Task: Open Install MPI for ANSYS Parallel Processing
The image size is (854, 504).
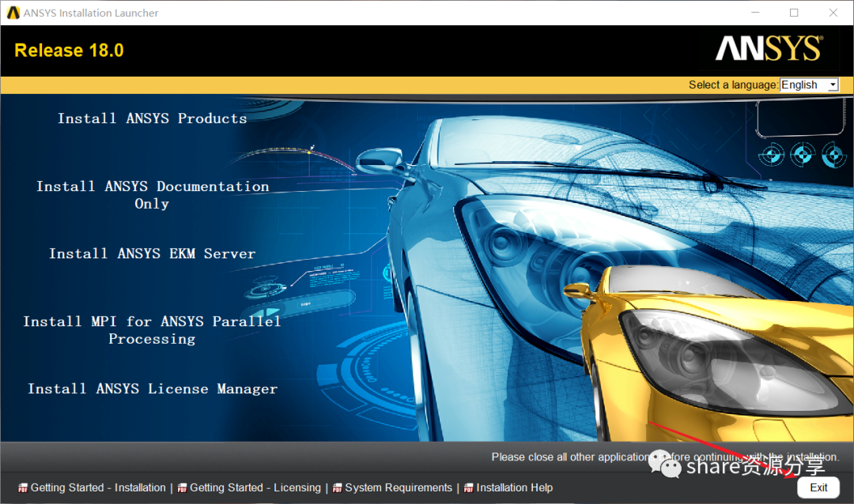Action: pos(152,330)
